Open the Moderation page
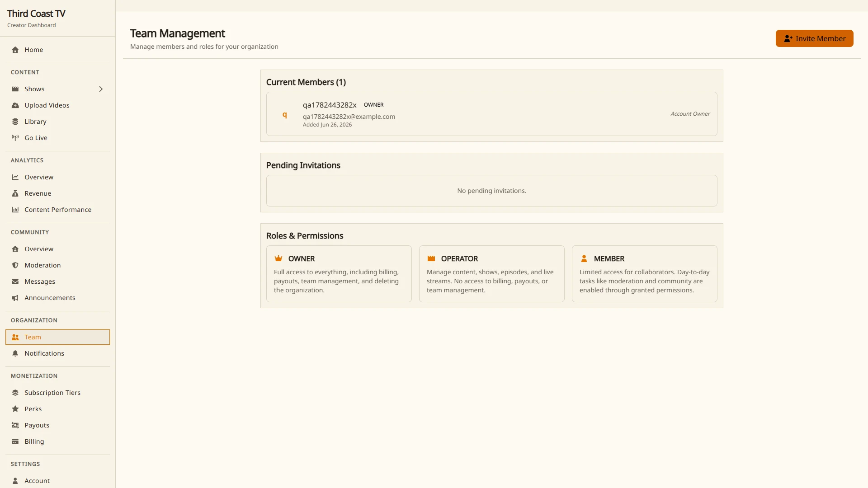Screen dimensions: 868x488 (57, 265)
